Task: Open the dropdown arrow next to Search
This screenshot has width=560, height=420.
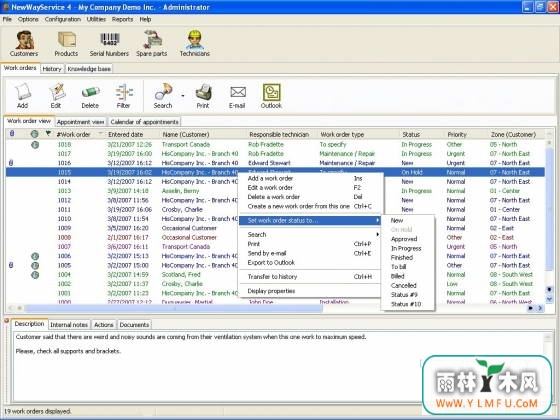Action: click(183, 96)
